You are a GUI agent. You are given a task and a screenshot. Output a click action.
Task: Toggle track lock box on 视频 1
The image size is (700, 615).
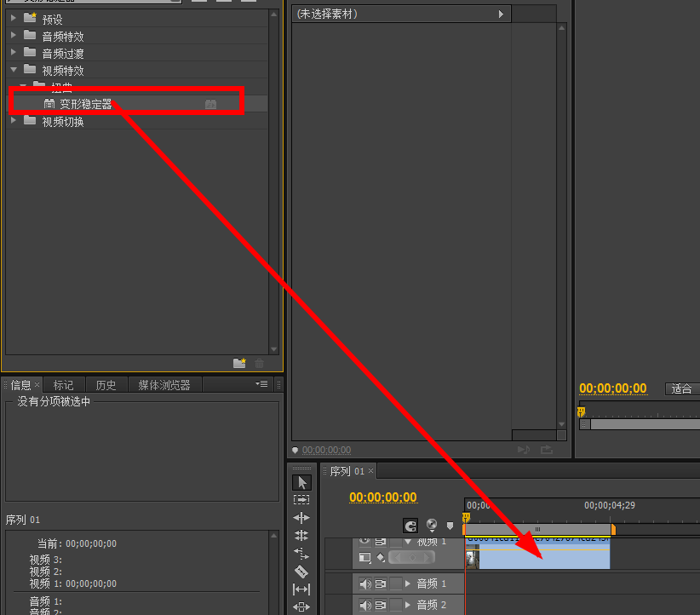395,543
